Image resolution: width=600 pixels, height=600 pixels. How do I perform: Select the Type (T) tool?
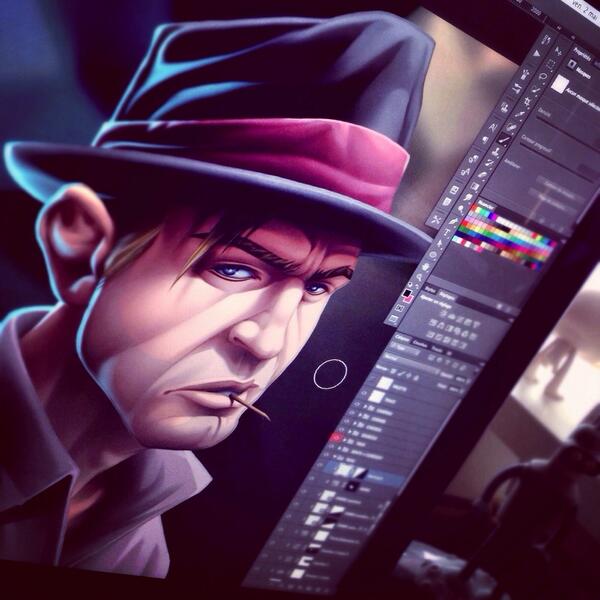(447, 232)
